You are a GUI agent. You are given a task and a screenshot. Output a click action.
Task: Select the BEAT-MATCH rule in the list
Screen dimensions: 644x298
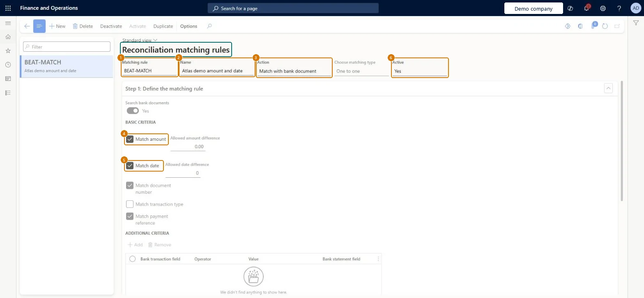tap(66, 66)
